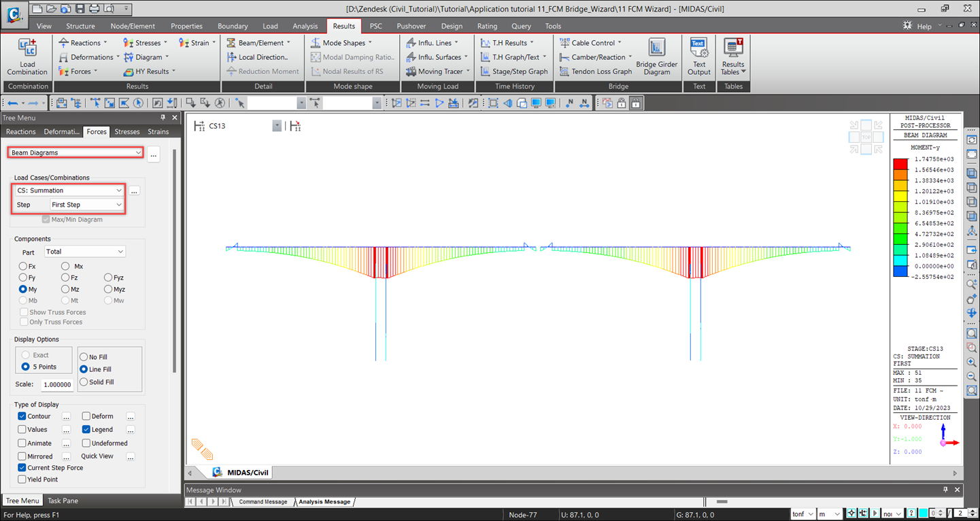This screenshot has height=521, width=980.
Task: Open the CS: Summation load case dropdown
Action: pos(69,190)
